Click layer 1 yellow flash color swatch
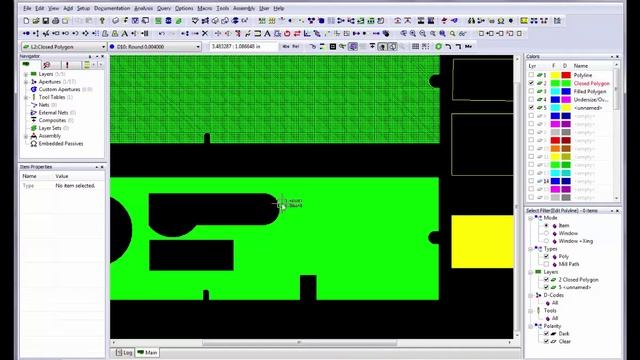 555,75
